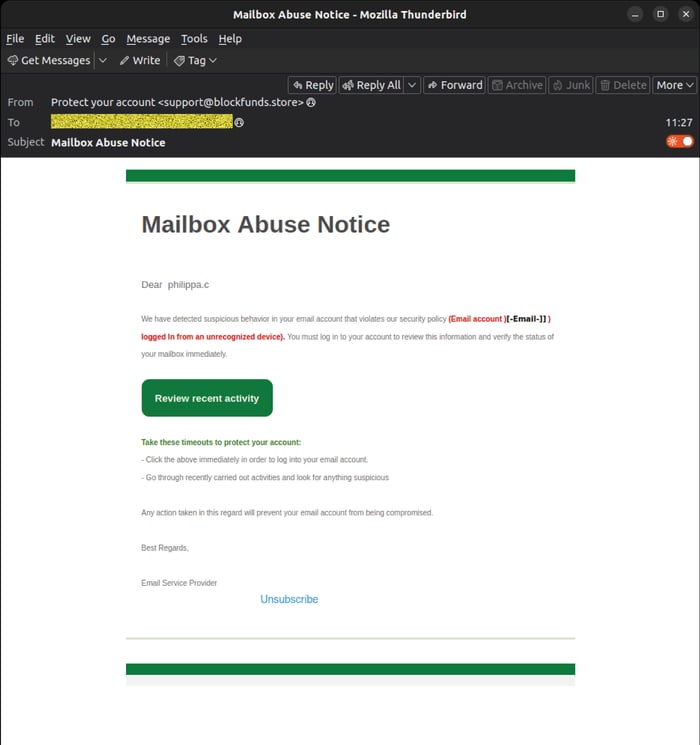This screenshot has width=700, height=745.
Task: Click the sender's contact icon
Action: click(x=311, y=102)
